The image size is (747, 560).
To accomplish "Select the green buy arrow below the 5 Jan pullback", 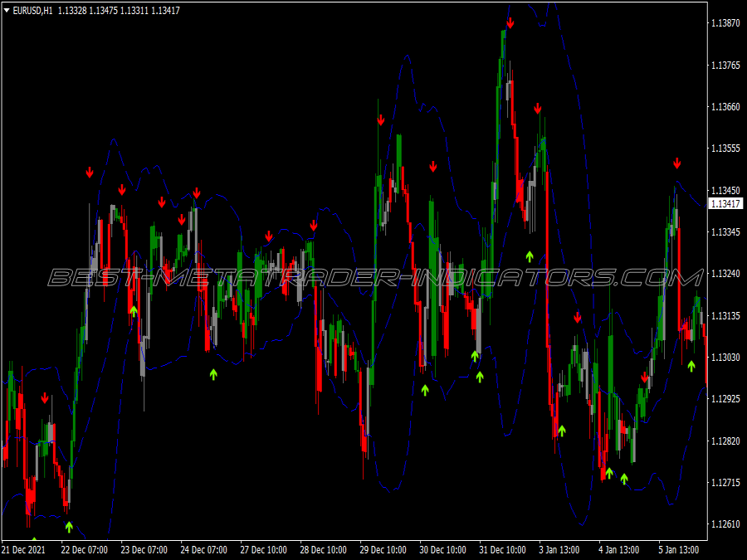I will coord(691,366).
